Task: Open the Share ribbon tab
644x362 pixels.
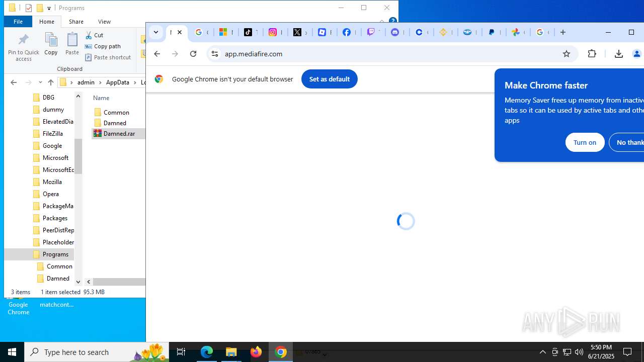Action: (x=76, y=22)
